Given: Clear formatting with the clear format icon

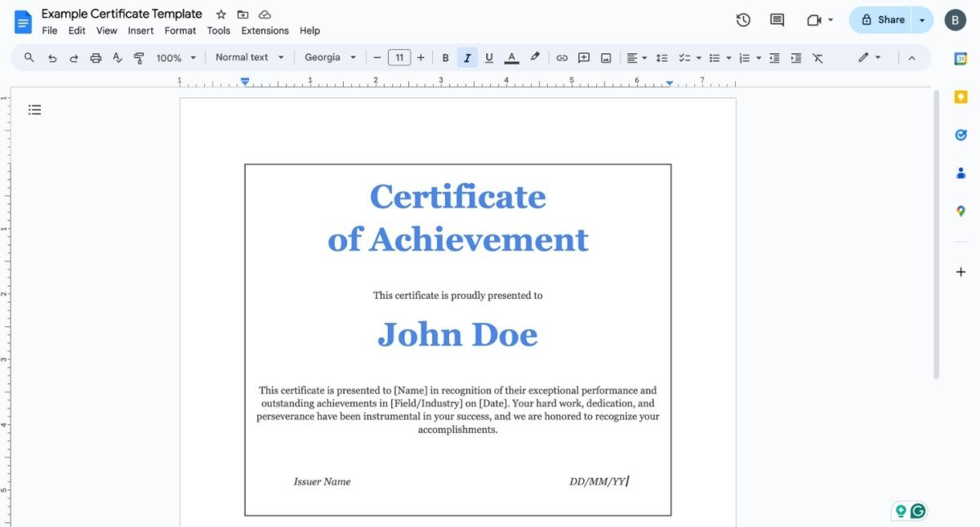Looking at the screenshot, I should point(817,57).
